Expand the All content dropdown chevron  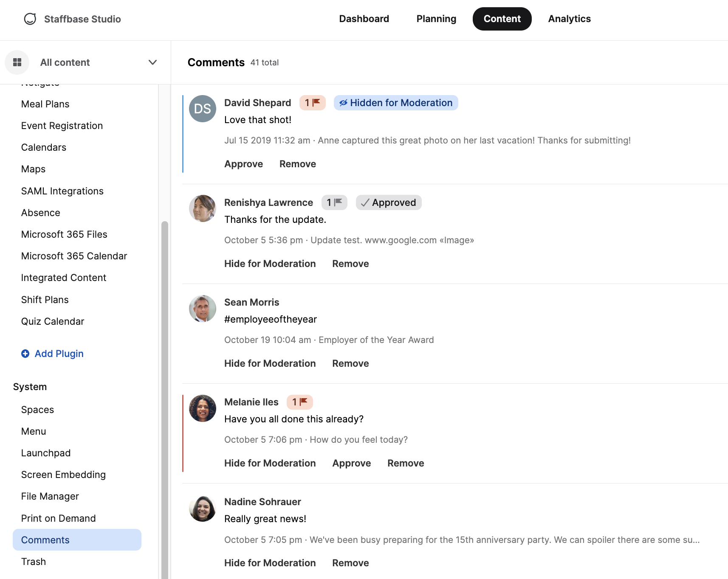pos(152,62)
